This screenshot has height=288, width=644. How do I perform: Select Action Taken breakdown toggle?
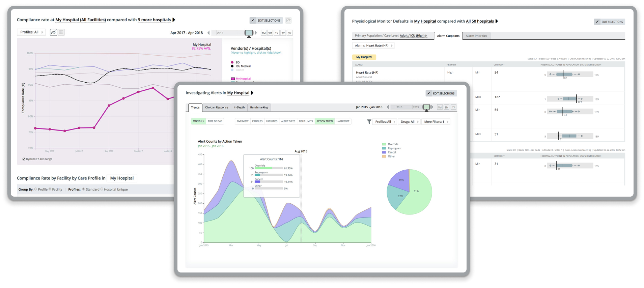point(325,121)
